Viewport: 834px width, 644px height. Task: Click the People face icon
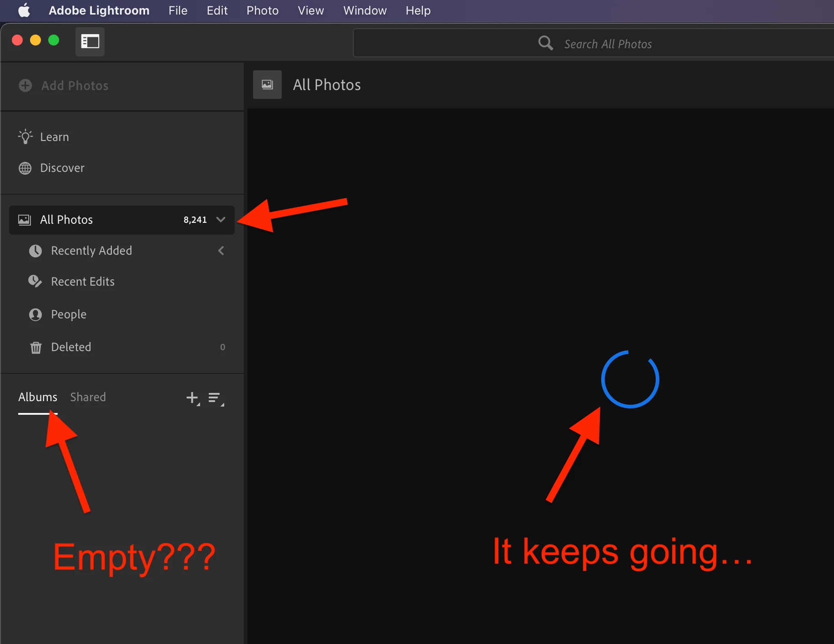tap(35, 315)
